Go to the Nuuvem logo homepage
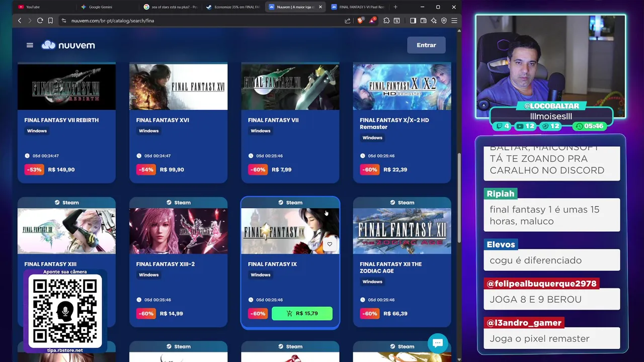This screenshot has height=362, width=644. pyautogui.click(x=68, y=45)
